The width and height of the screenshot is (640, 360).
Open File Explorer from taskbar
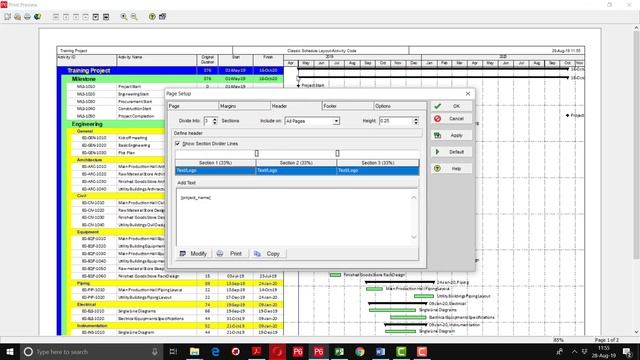[x=195, y=351]
